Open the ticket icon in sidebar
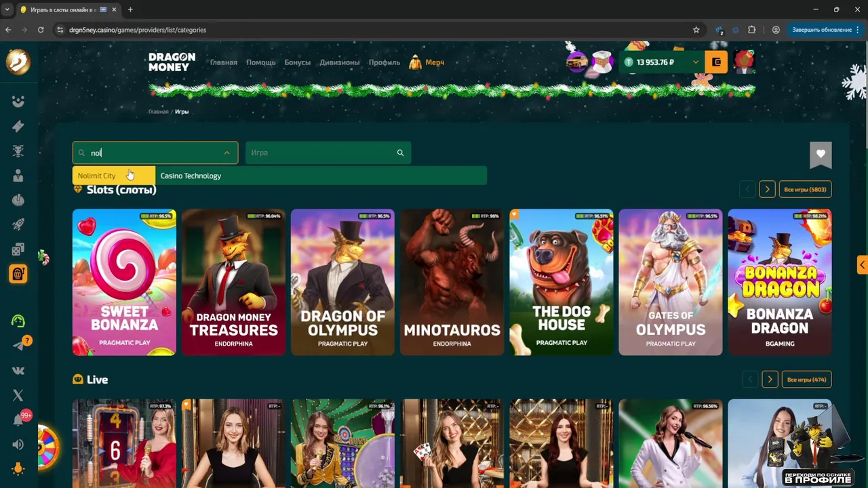 pyautogui.click(x=18, y=126)
